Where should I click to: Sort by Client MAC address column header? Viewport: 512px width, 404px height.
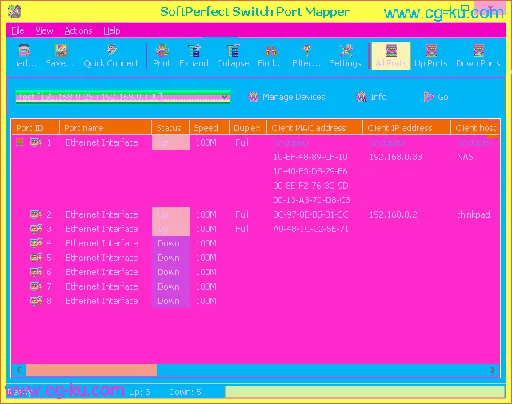(x=314, y=128)
